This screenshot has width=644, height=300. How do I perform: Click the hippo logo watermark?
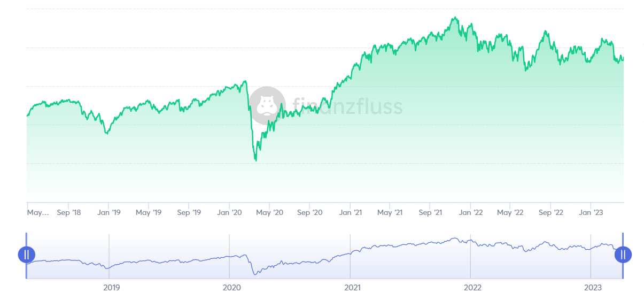pyautogui.click(x=267, y=105)
